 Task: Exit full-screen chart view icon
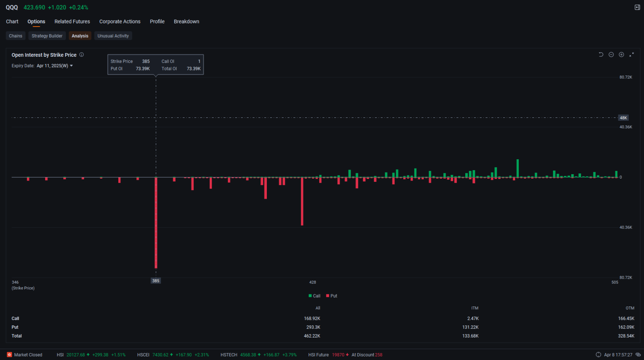(x=632, y=54)
